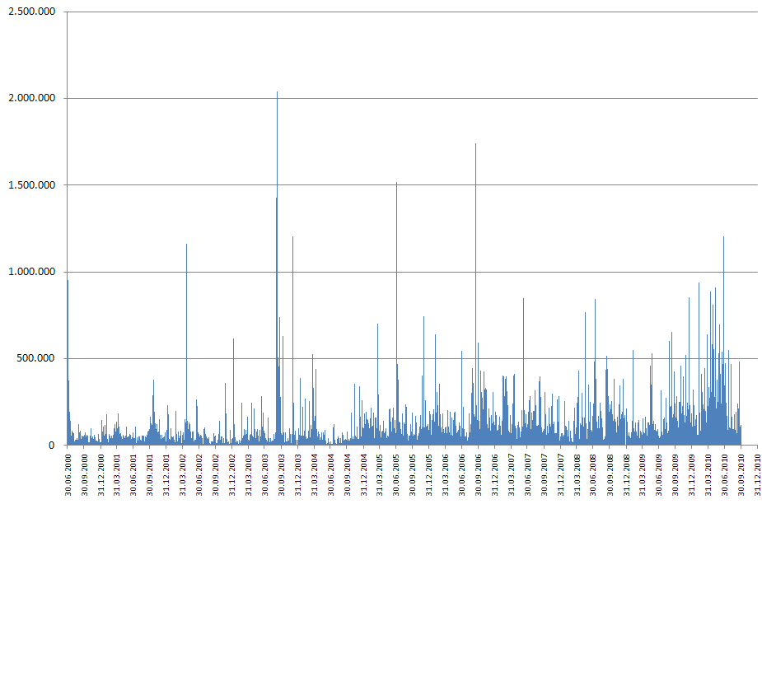Select the 0 value on y-axis

[x=51, y=446]
